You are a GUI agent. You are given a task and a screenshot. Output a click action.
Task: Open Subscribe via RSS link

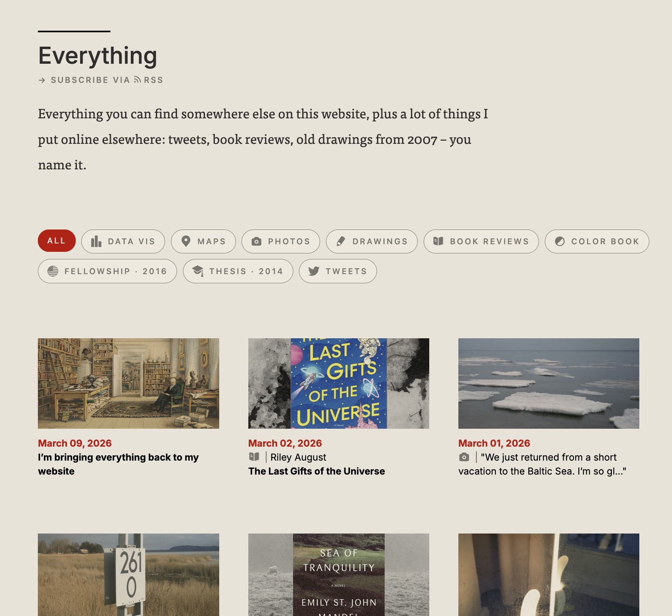[101, 80]
